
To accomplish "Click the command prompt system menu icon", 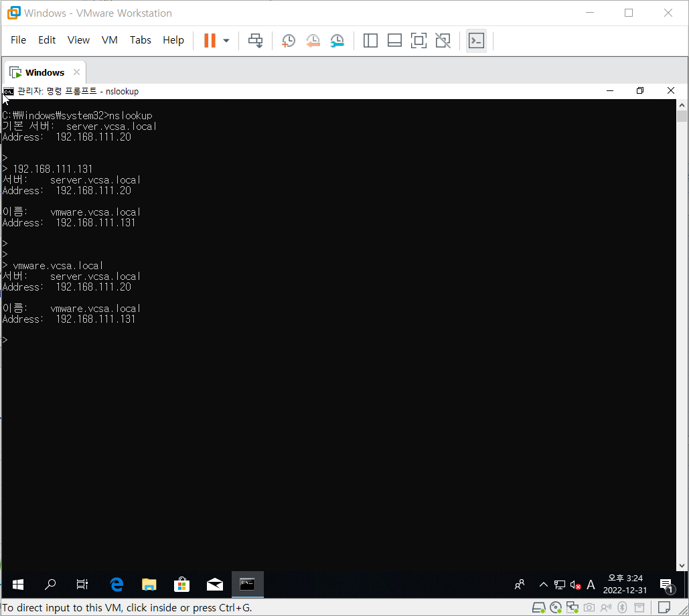I will point(8,91).
